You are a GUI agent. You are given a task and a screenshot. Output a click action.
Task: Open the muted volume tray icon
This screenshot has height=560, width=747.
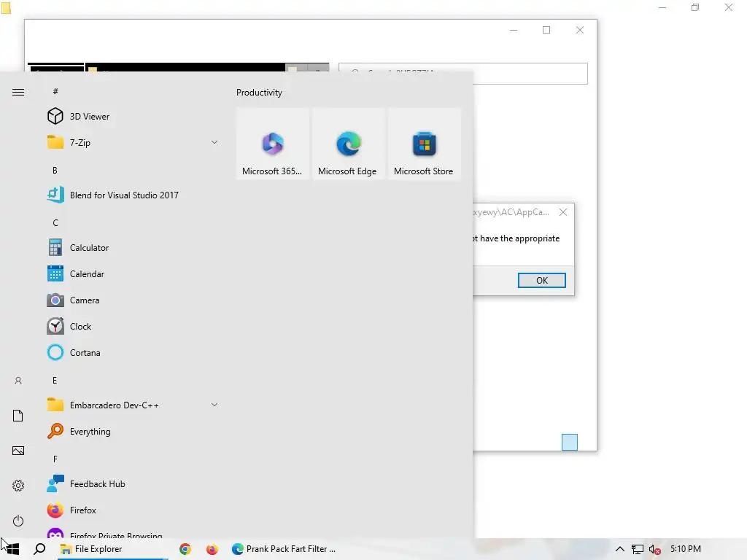[654, 550]
